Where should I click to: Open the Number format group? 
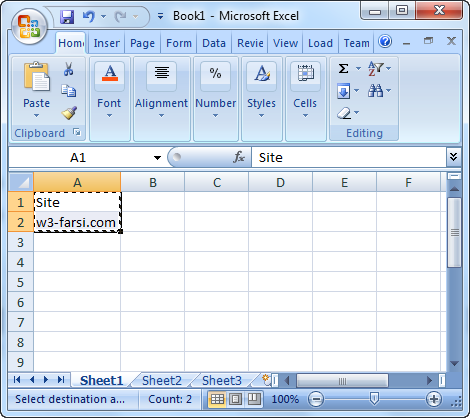216,99
